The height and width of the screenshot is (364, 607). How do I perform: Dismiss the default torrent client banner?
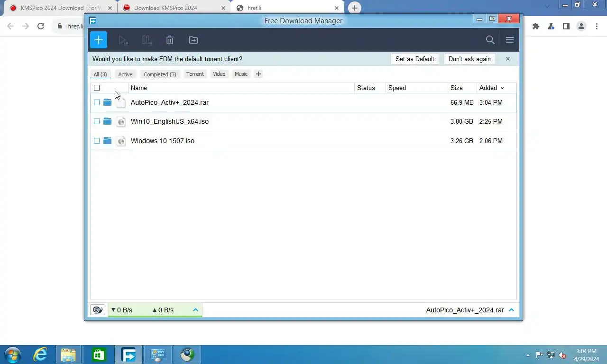coord(507,59)
